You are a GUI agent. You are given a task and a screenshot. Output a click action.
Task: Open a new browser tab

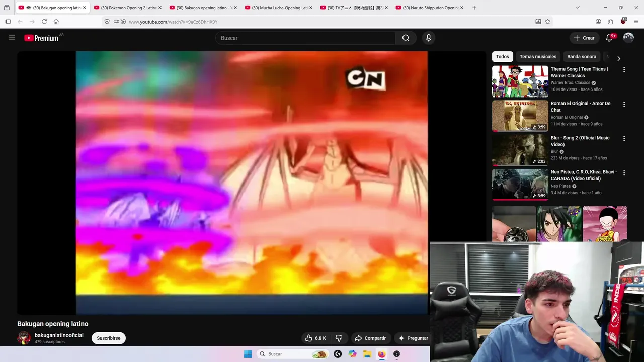(x=474, y=8)
